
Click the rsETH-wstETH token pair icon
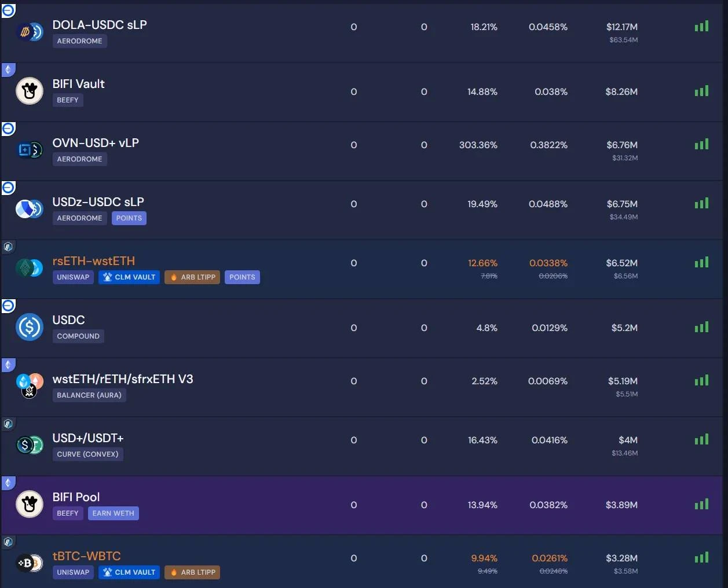coord(29,268)
